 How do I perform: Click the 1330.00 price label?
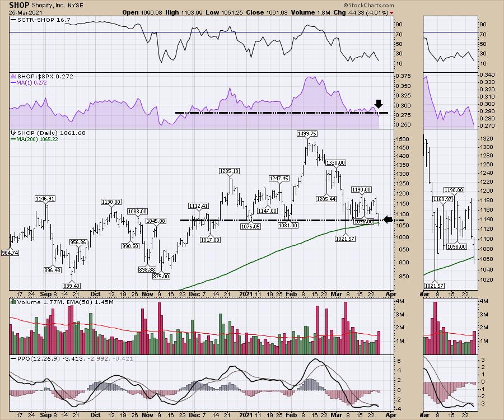click(336, 162)
